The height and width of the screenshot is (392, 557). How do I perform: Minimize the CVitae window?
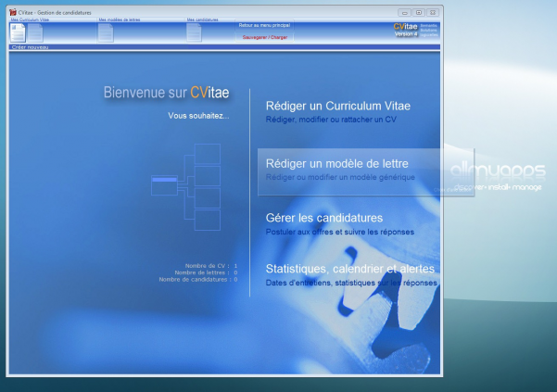click(404, 13)
